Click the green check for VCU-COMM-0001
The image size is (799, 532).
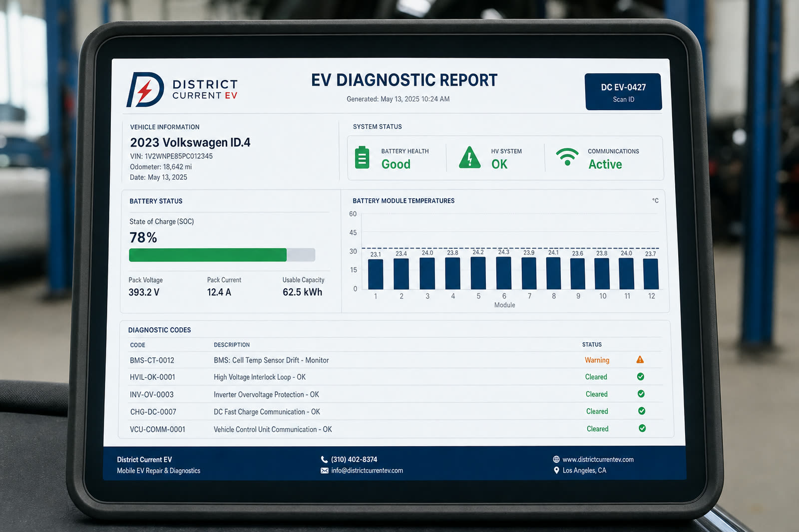642,428
